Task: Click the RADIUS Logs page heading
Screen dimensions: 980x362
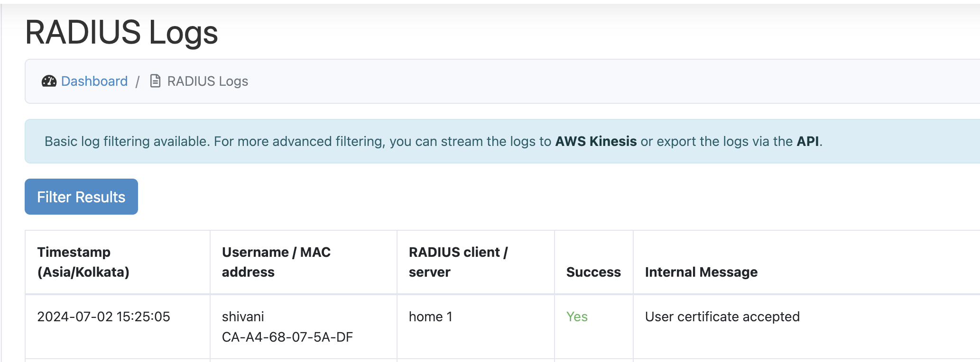Action: pos(121,33)
